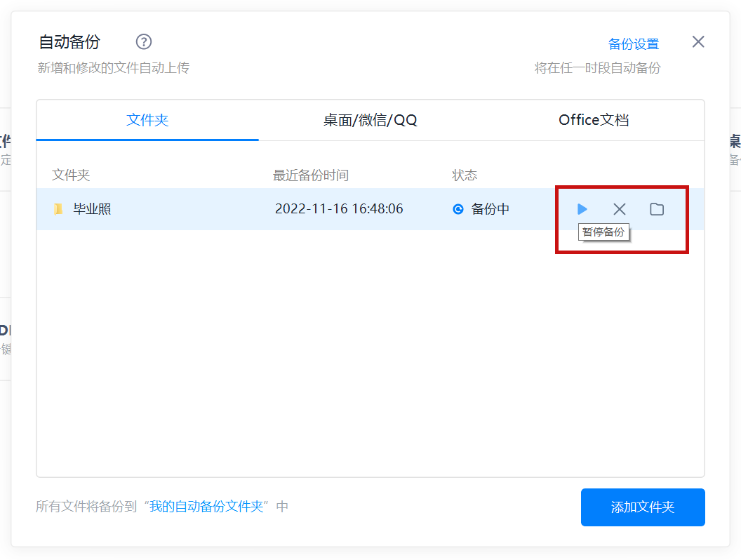Viewport: 741px width, 560px height.
Task: Click the 备份中 status text
Action: pyautogui.click(x=490, y=209)
